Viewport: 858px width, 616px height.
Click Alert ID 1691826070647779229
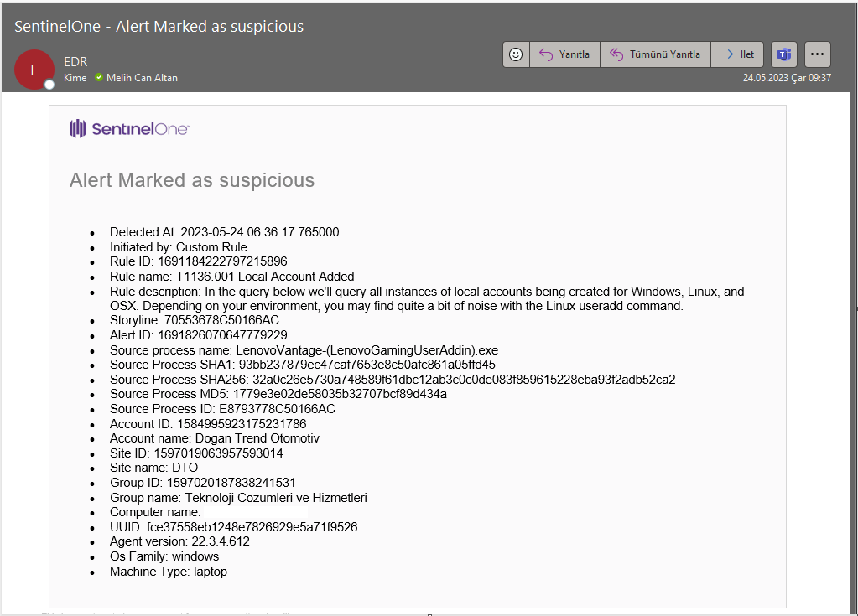click(x=199, y=335)
